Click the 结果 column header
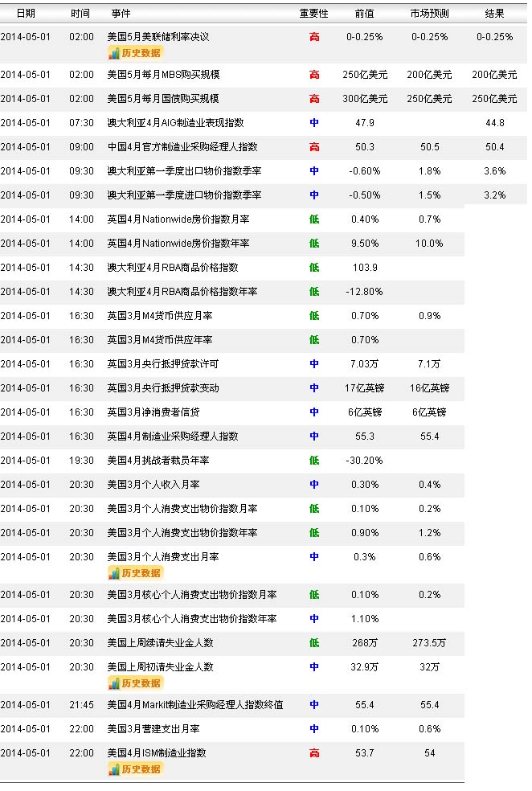Viewport: 532px width, 791px height. pos(494,13)
